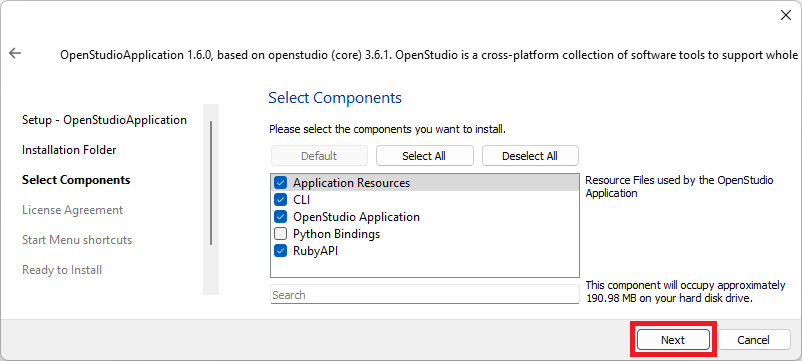Cancel the installation setup
Image resolution: width=802 pixels, height=361 pixels.
(x=753, y=340)
